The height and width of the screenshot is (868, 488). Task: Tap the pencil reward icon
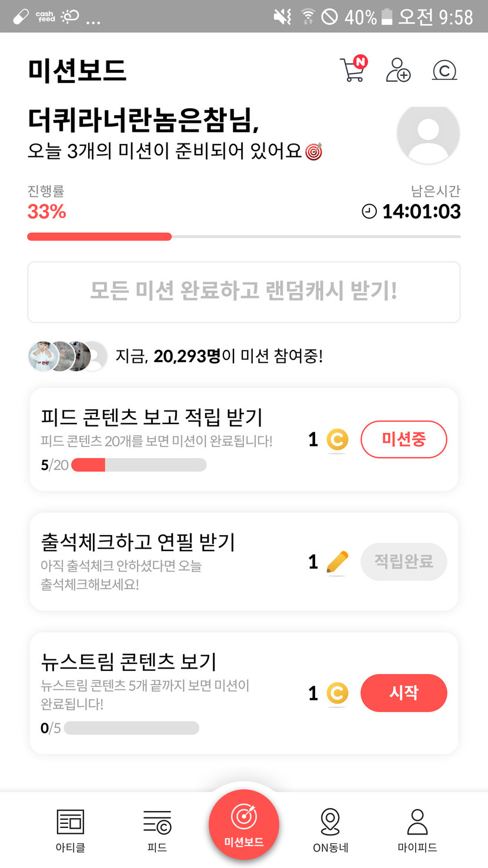tap(337, 562)
